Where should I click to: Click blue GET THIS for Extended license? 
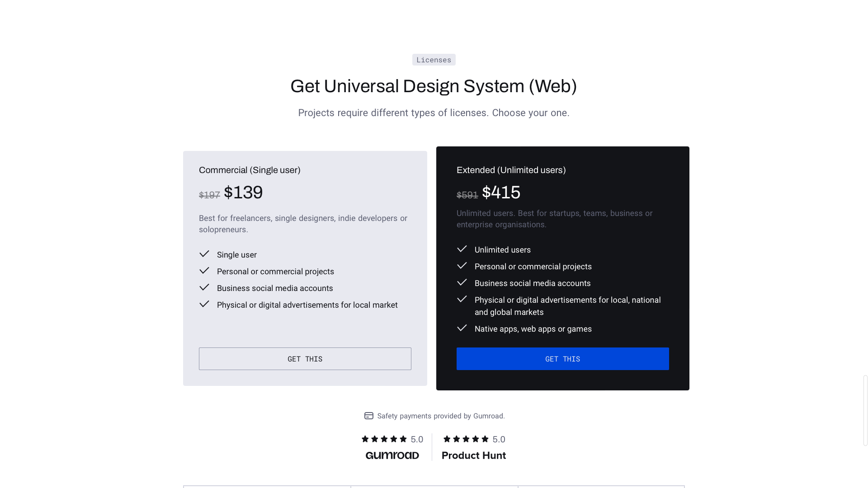click(563, 359)
